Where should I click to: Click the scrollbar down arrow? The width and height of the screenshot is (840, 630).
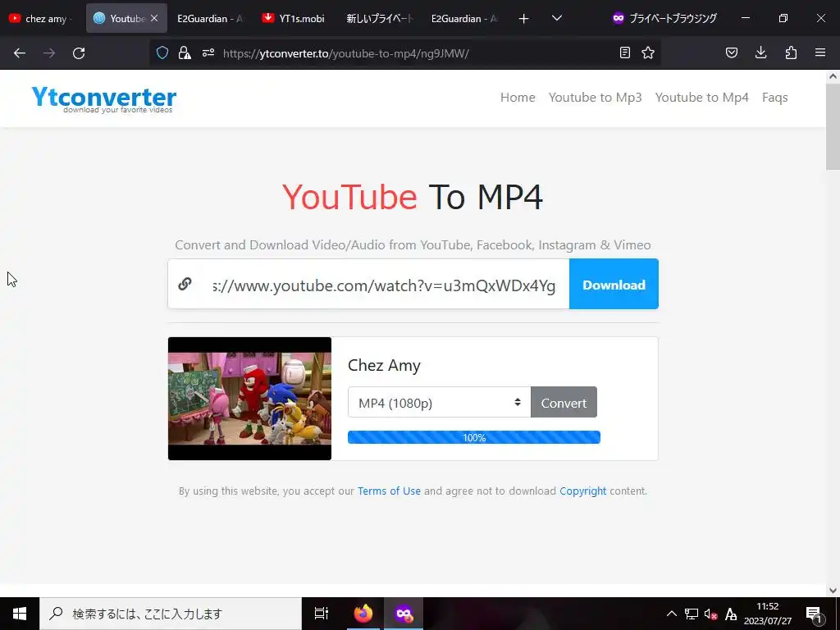tap(833, 590)
